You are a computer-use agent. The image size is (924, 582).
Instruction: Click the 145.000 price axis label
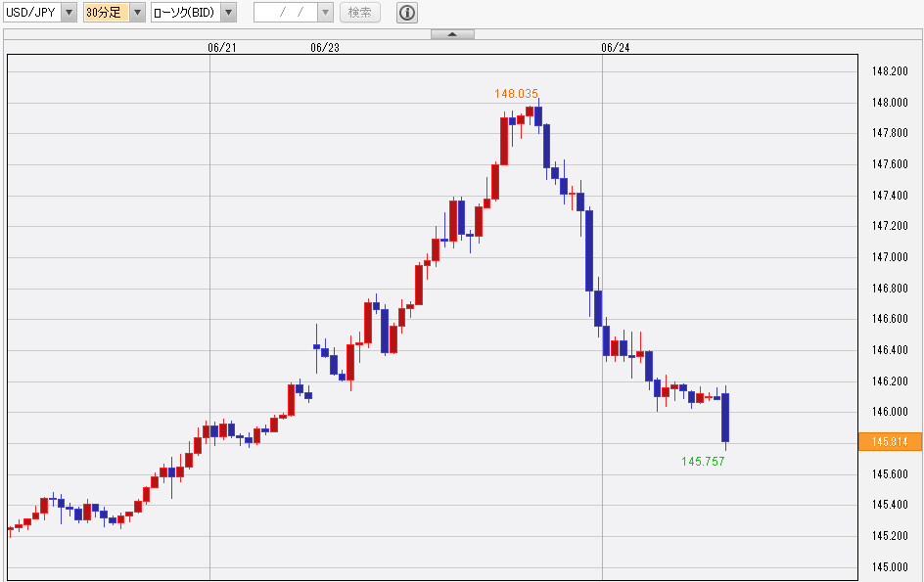pyautogui.click(x=890, y=567)
